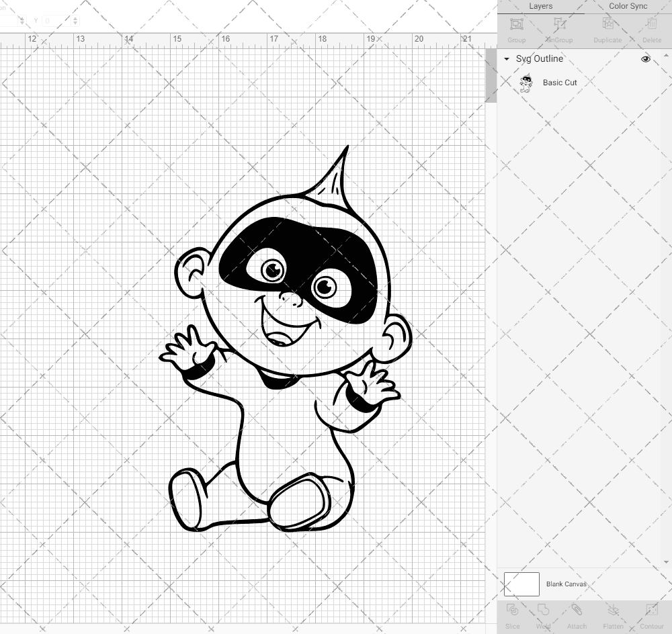
Task: Switch to the Layers tab
Action: coord(540,6)
